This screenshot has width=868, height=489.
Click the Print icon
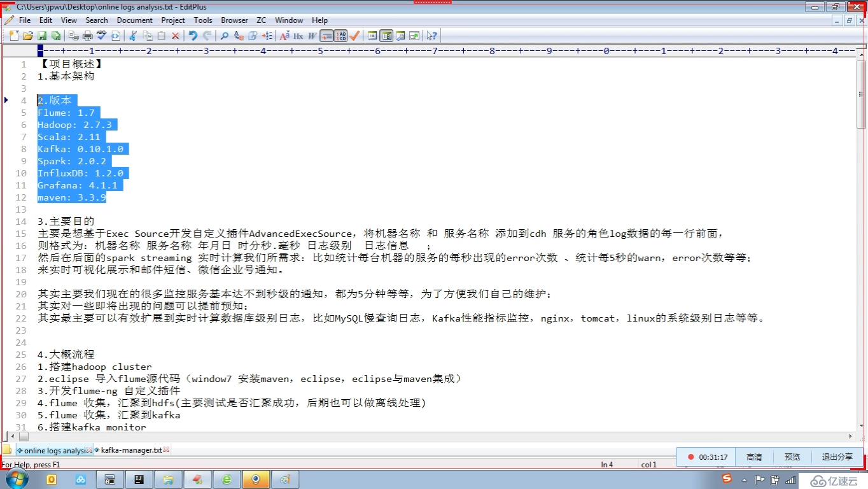point(88,36)
